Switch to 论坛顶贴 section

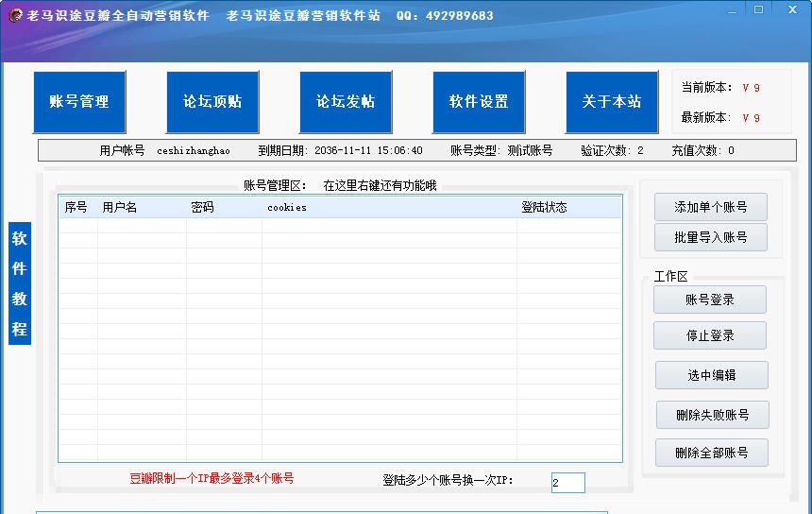click(x=212, y=101)
